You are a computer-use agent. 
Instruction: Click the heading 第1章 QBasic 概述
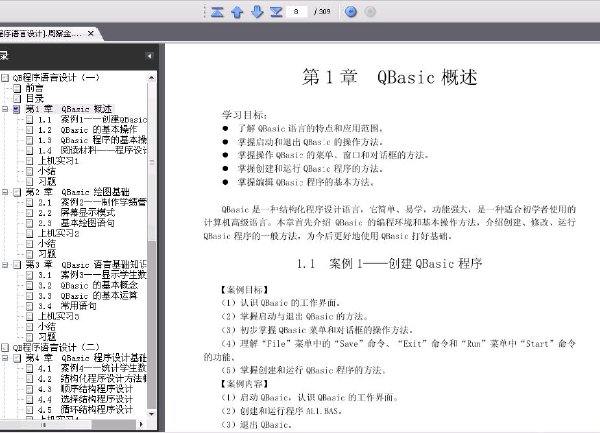(x=390, y=77)
